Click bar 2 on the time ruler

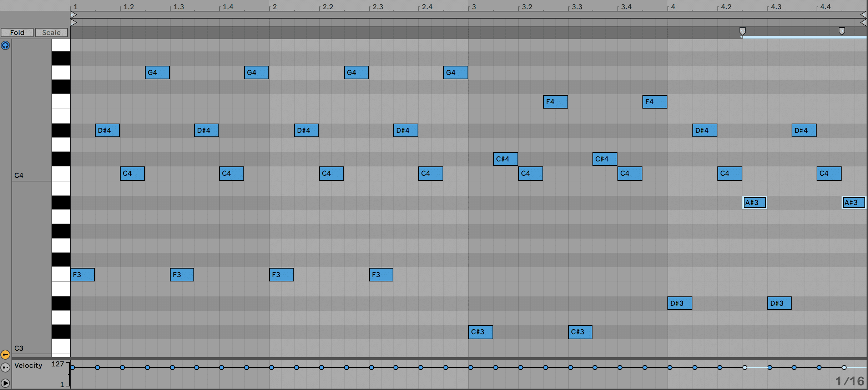(x=274, y=7)
